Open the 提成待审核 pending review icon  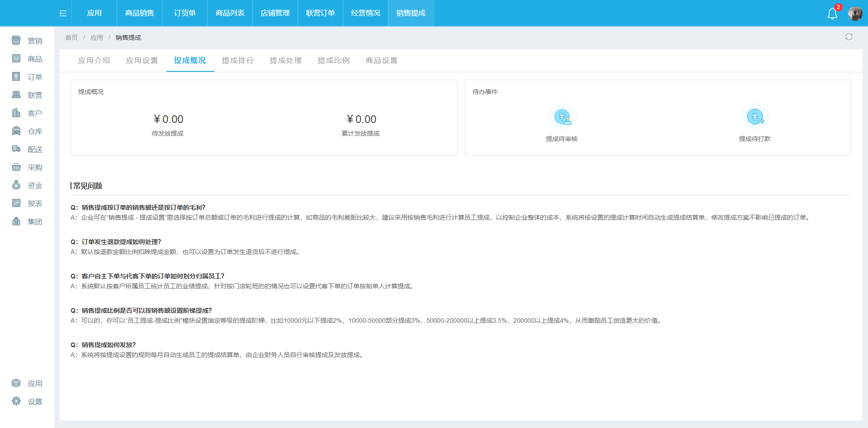click(x=562, y=117)
